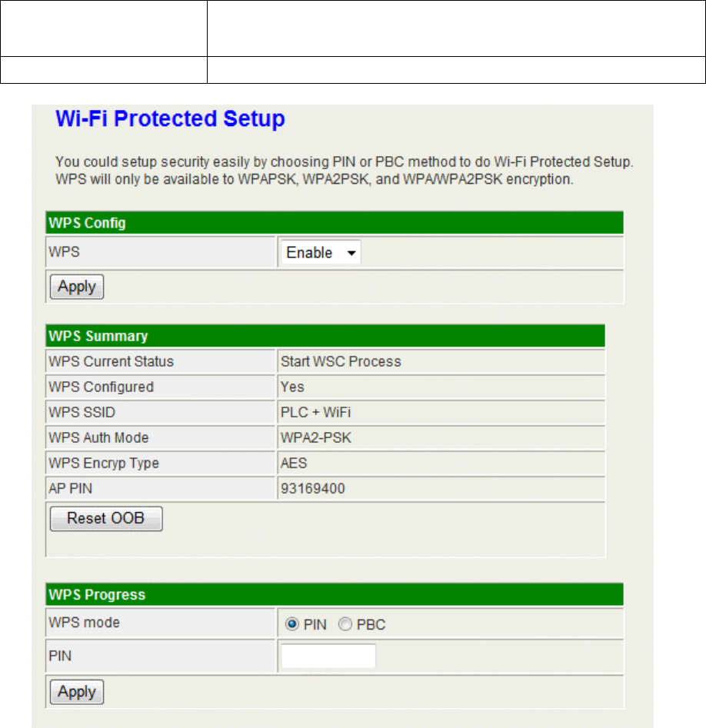Click the 'Start WSC Process' status text

[341, 361]
